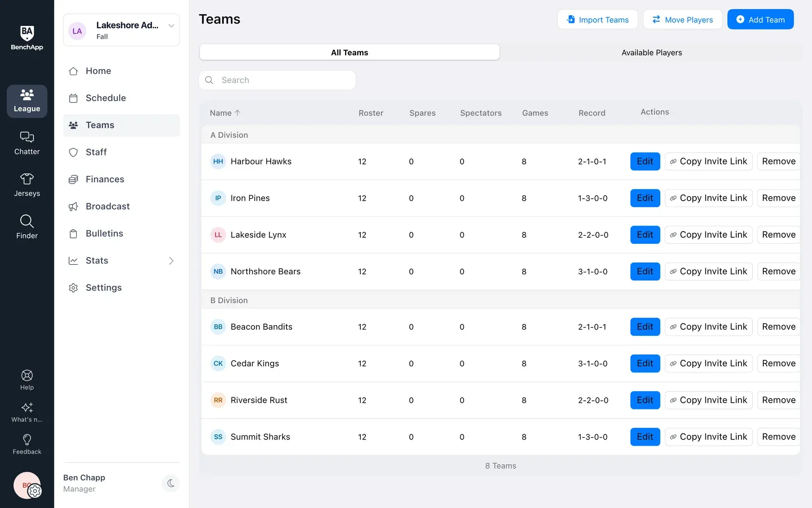The width and height of the screenshot is (812, 508).
Task: Open Broadcast in the sidebar menu
Action: pyautogui.click(x=121, y=206)
